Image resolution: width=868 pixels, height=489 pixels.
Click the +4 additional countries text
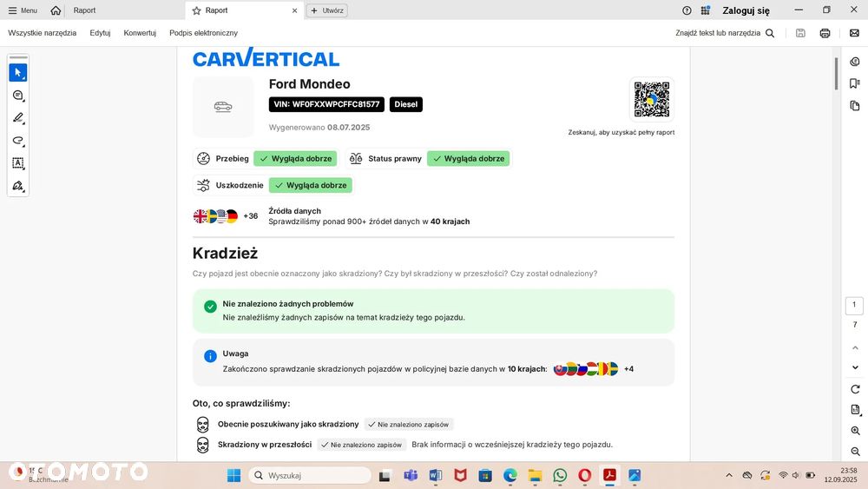click(x=628, y=369)
